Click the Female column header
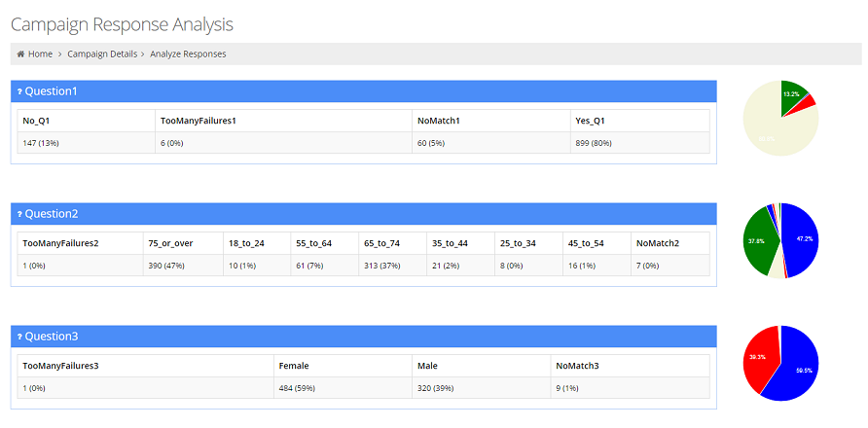Screen dimensions: 868x428 (294, 366)
